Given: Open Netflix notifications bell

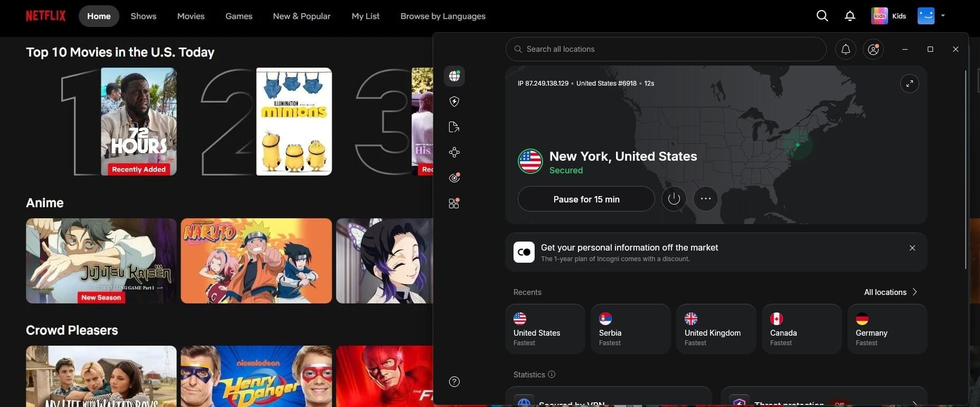Looking at the screenshot, I should [850, 16].
